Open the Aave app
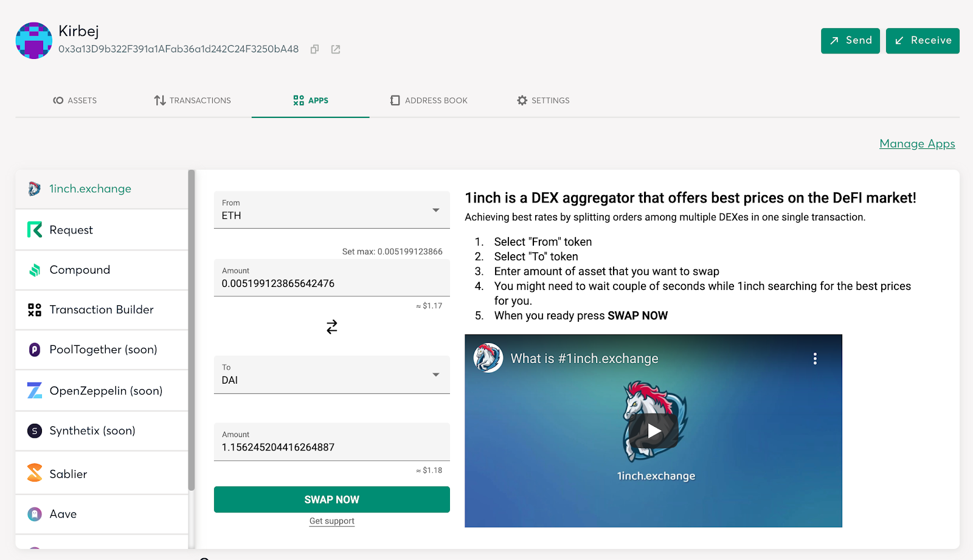 102,514
